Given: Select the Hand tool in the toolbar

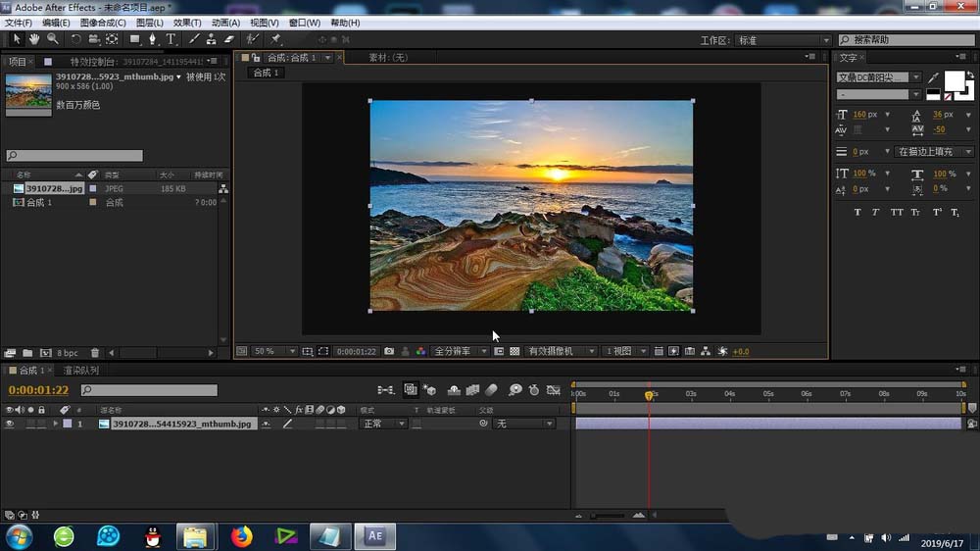Looking at the screenshot, I should pos(34,39).
